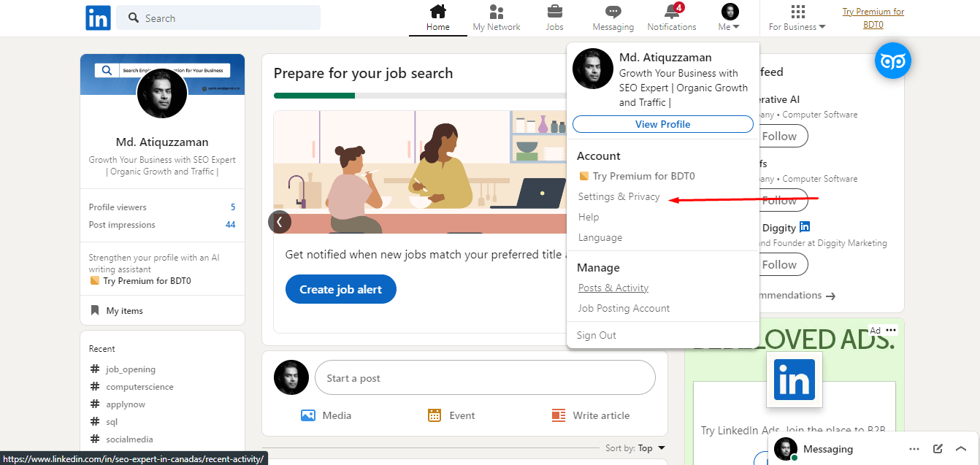Click the previous carousel arrow
This screenshot has height=465, width=980.
[280, 221]
